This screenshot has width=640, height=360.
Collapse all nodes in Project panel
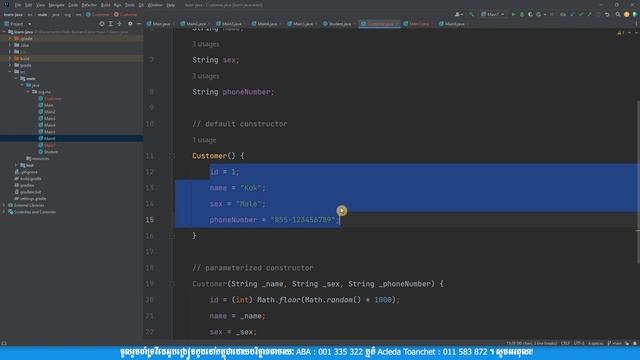[x=119, y=24]
